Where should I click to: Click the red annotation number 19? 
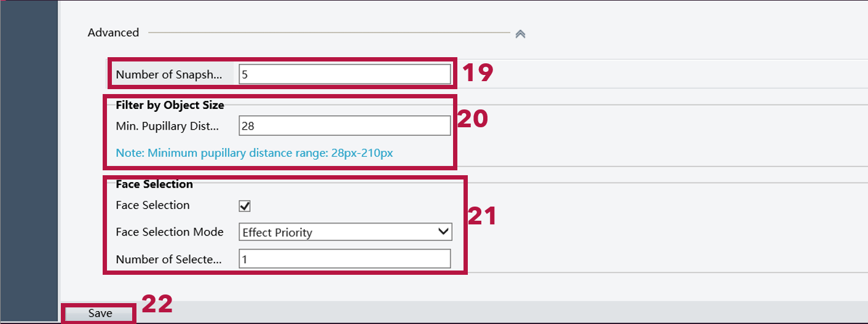click(x=477, y=73)
